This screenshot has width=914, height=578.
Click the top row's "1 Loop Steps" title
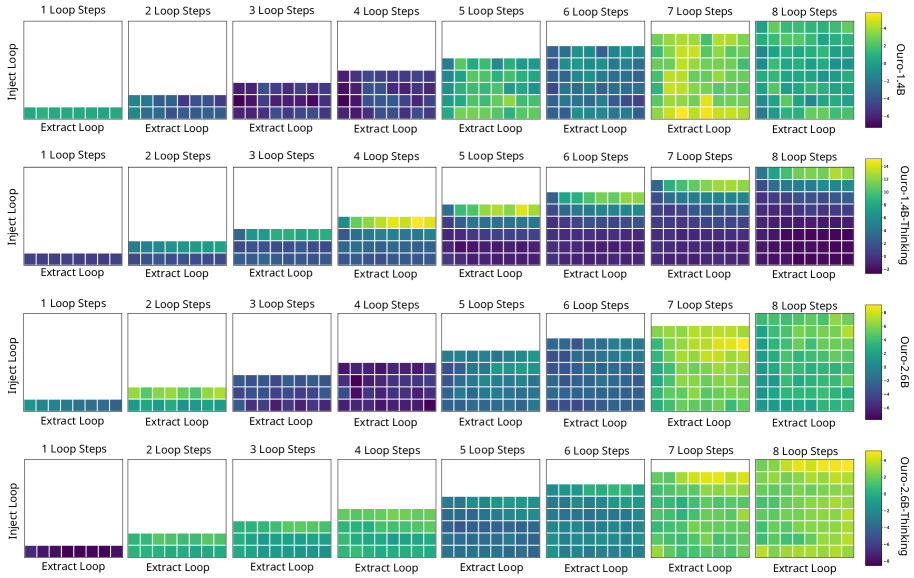click(72, 11)
